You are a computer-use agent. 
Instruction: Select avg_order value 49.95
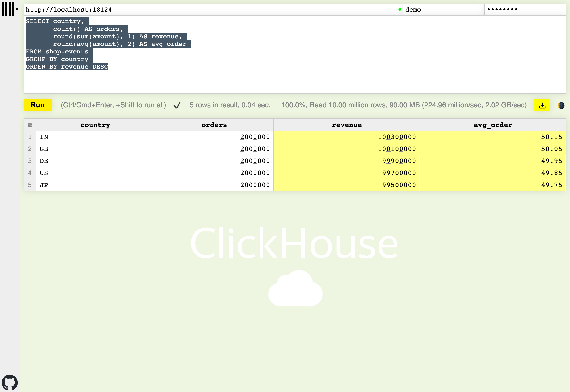[493, 161]
